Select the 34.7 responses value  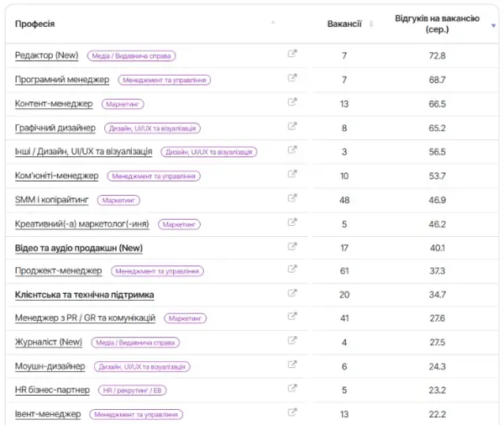click(x=437, y=295)
